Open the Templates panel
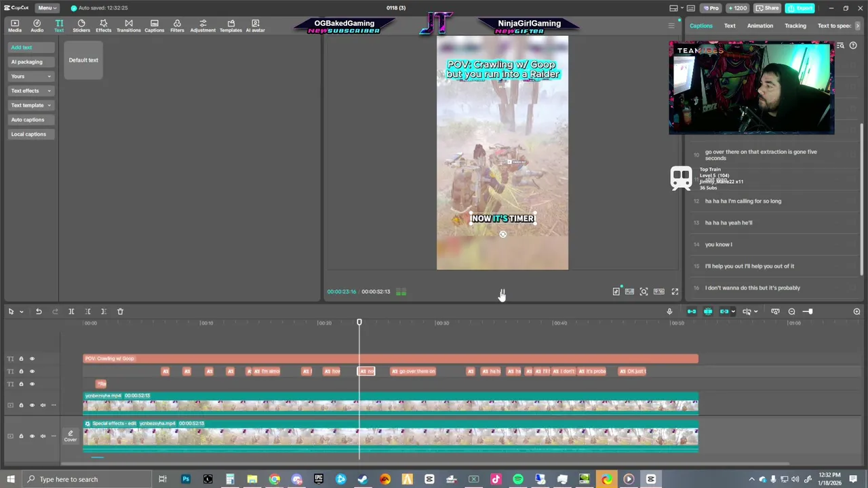This screenshot has height=488, width=868. [x=231, y=26]
